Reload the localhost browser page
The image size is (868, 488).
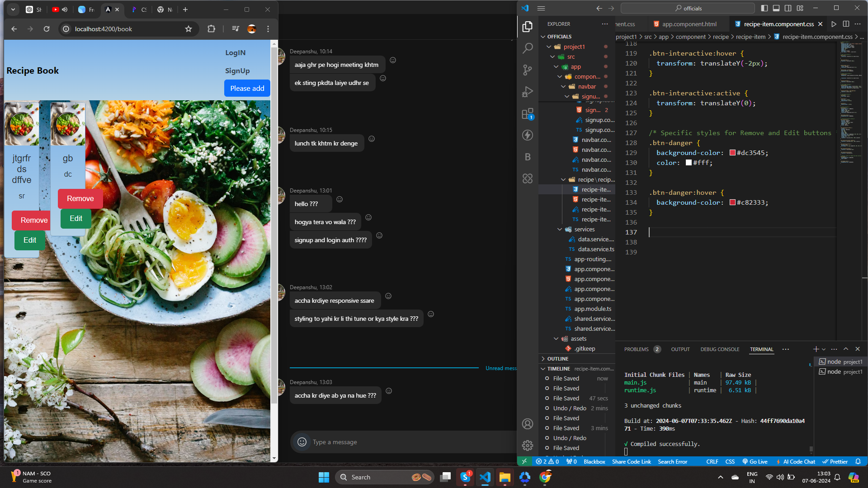point(47,29)
